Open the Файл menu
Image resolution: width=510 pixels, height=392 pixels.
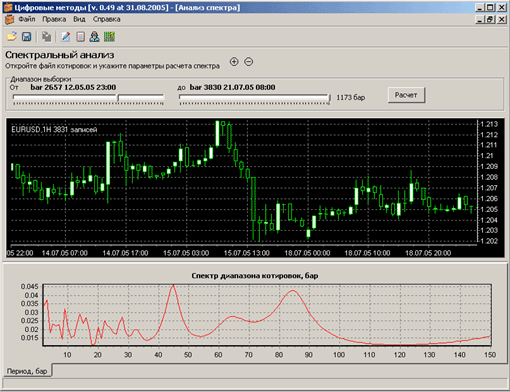[27, 19]
